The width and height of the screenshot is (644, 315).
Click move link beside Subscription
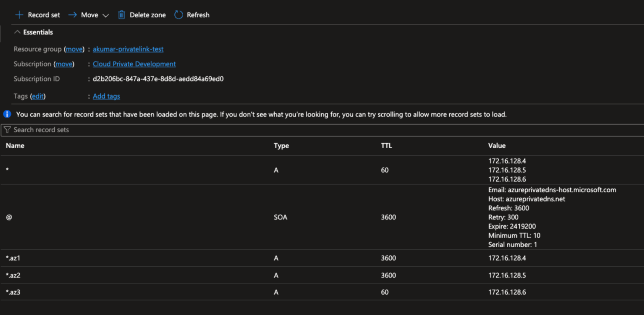point(64,64)
